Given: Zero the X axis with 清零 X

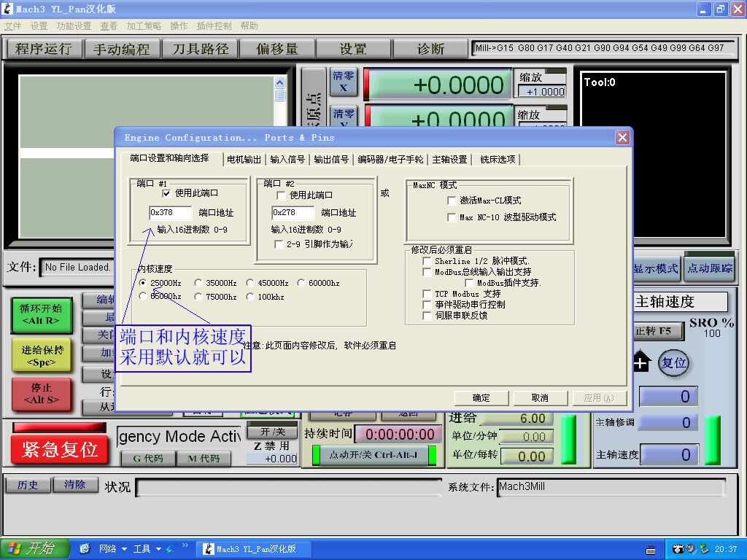Looking at the screenshot, I should [343, 82].
